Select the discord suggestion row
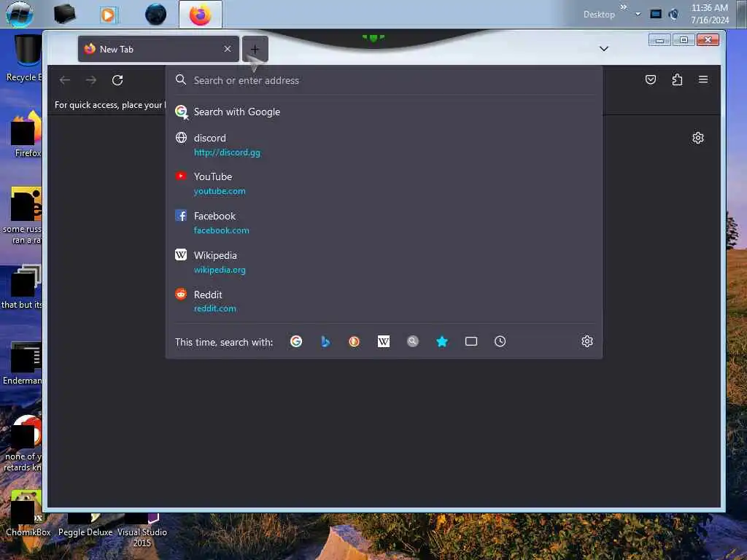The image size is (747, 560). point(384,145)
